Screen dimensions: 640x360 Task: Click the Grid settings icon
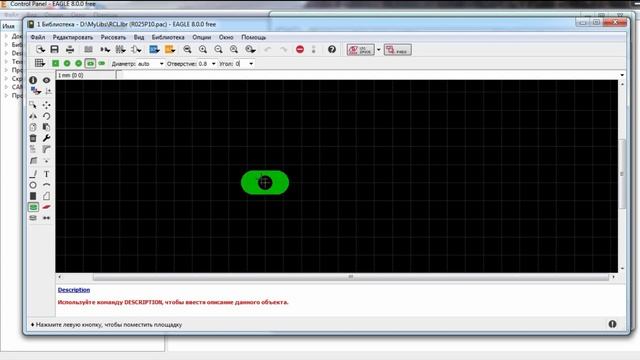click(x=40, y=63)
